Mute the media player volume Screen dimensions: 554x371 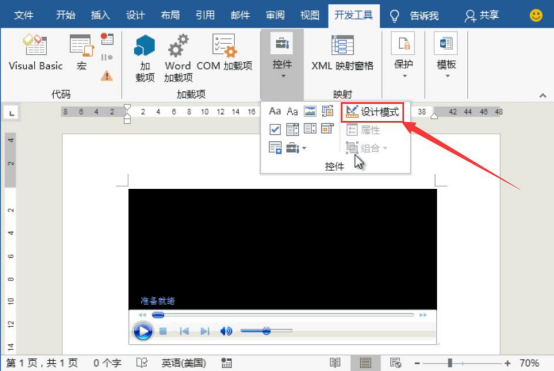tap(226, 331)
